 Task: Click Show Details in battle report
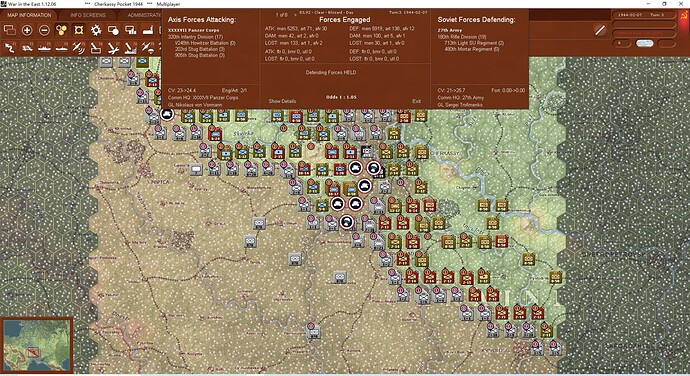pos(282,101)
